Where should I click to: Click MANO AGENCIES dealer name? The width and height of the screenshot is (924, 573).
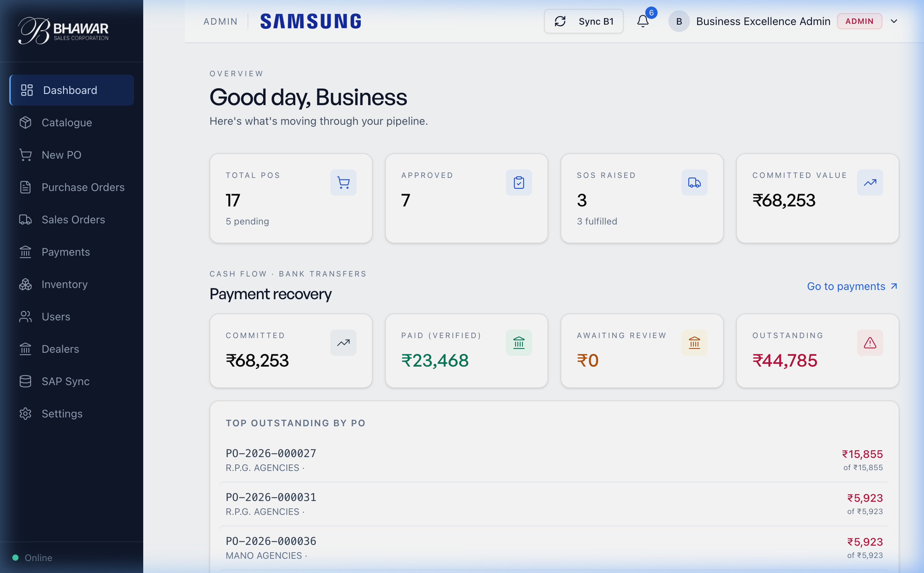[x=264, y=556]
